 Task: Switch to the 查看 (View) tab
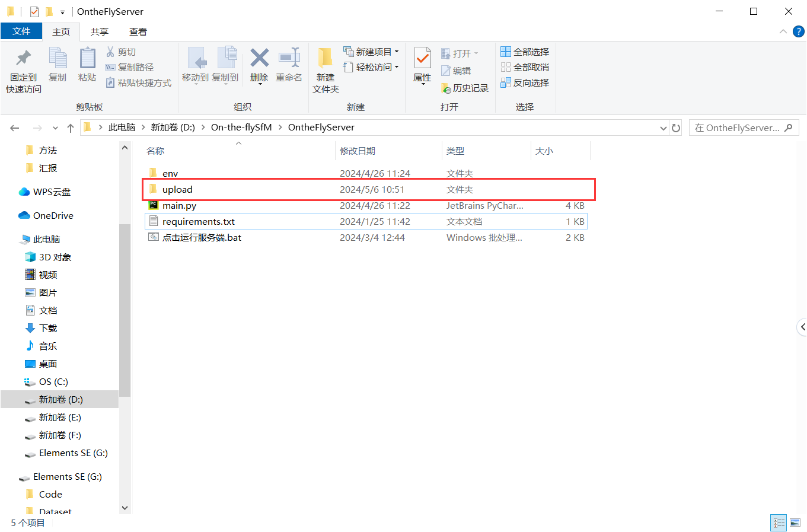[x=138, y=31]
